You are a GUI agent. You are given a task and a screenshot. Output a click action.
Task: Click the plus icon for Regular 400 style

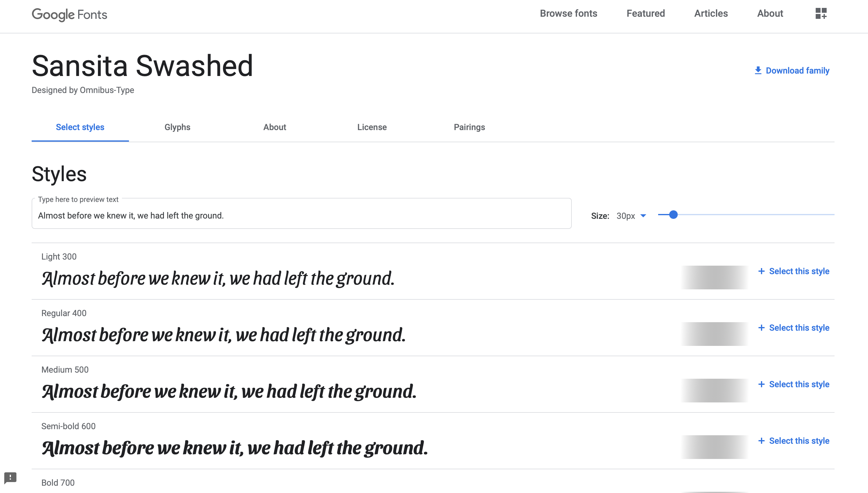pos(762,328)
